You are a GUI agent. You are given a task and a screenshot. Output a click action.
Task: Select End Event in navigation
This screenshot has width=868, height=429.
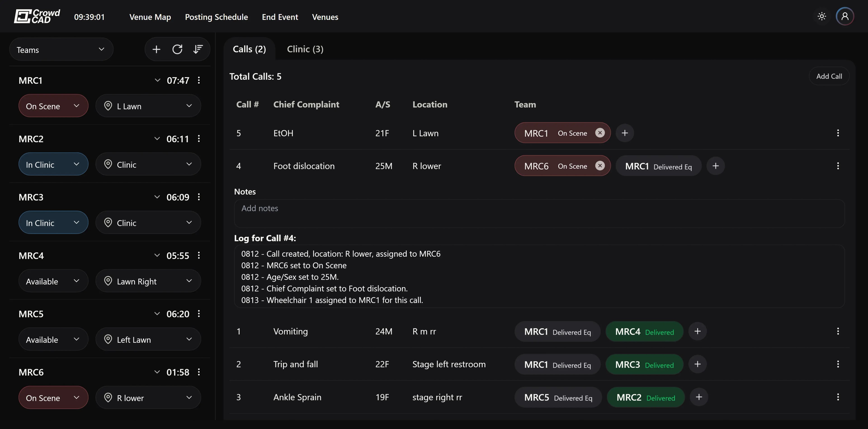280,17
